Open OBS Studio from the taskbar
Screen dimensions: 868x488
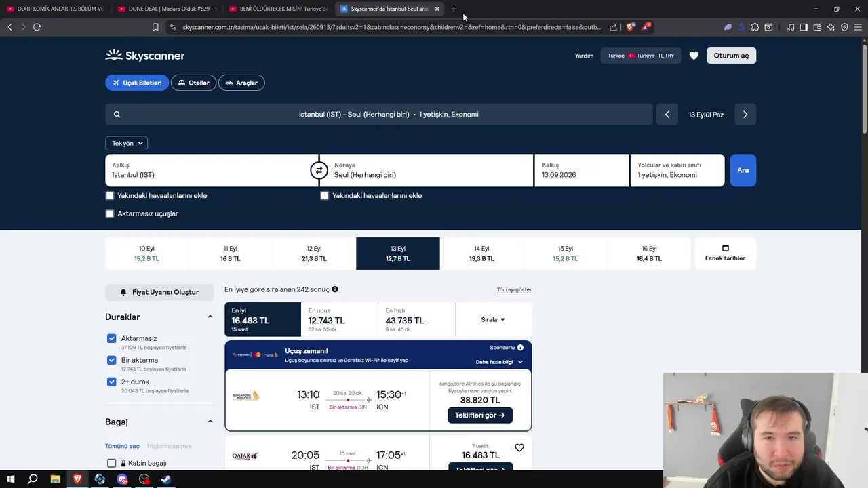coord(144,479)
